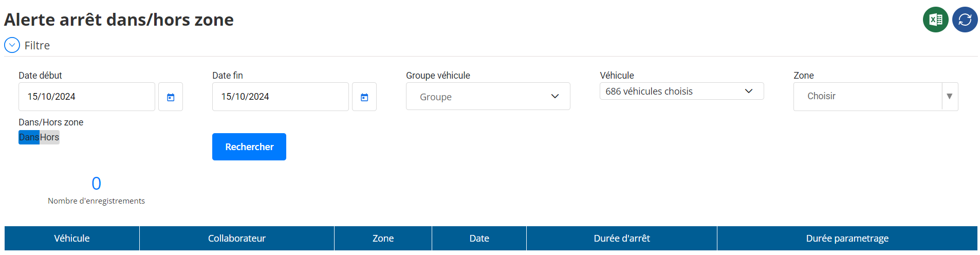
Task: Sort by the Date column header
Action: (x=479, y=239)
